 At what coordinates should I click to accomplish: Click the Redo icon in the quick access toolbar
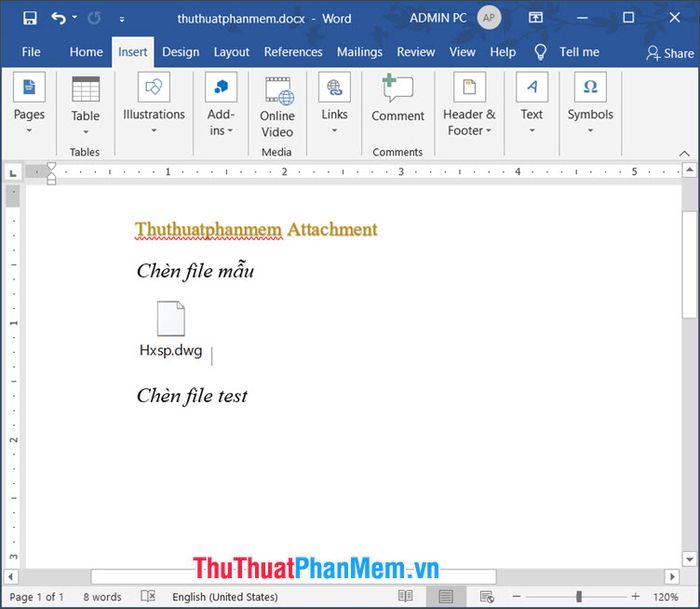point(94,18)
